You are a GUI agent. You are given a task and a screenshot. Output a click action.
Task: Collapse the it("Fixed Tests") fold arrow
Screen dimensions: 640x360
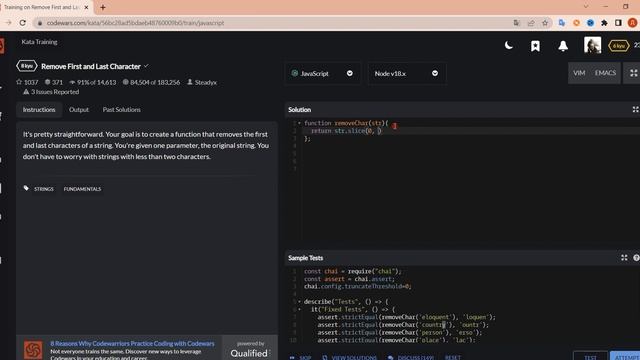tap(299, 309)
